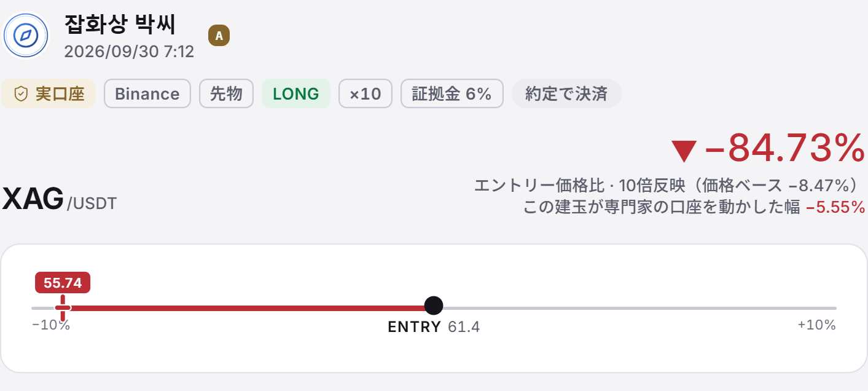868x391 pixels.
Task: Click the red exit marker tick
Action: 63,307
